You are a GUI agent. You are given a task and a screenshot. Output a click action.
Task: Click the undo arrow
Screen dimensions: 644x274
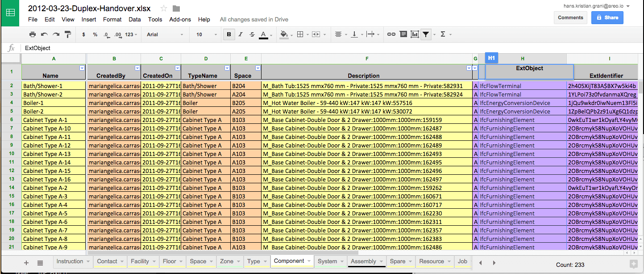pyautogui.click(x=44, y=34)
